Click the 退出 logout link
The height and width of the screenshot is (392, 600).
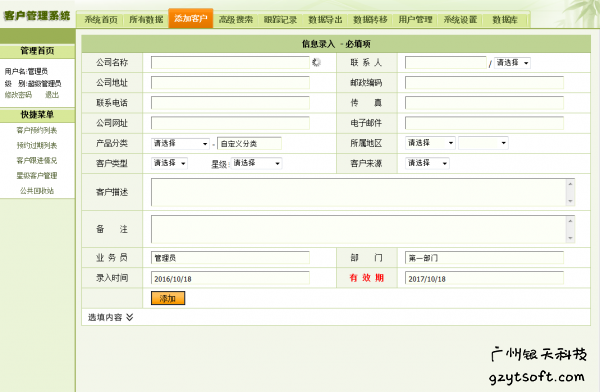click(x=52, y=95)
